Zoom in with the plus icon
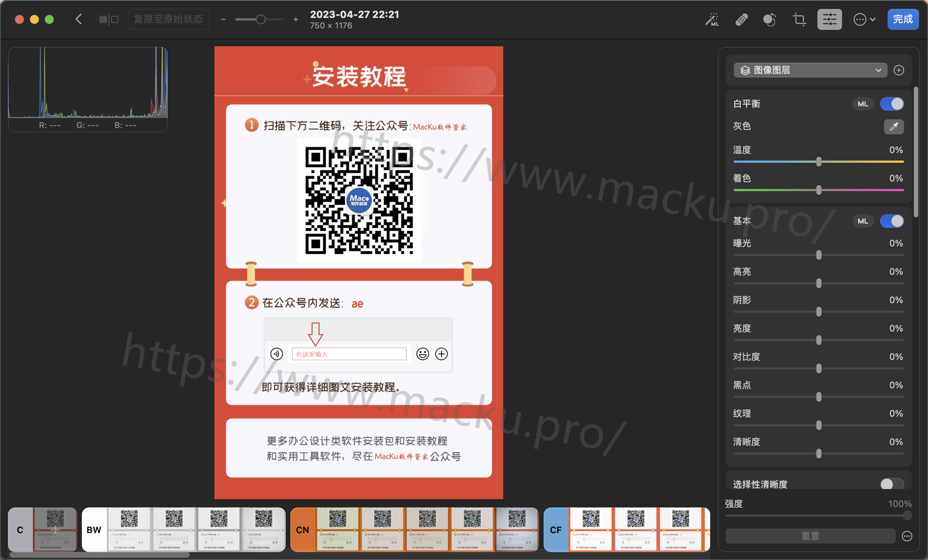Screen dimensions: 928x560 tap(296, 19)
